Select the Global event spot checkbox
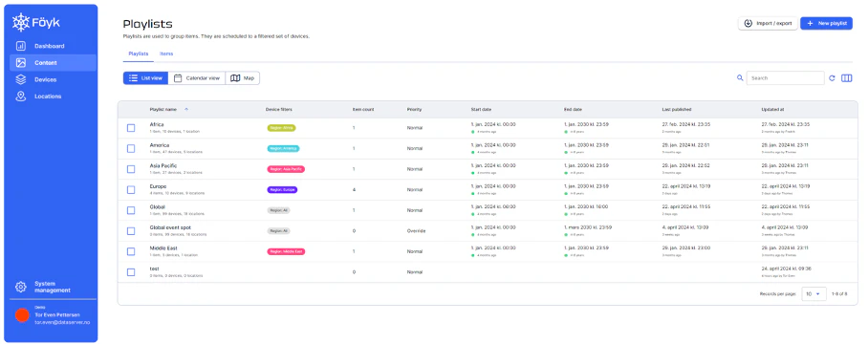 (x=131, y=230)
